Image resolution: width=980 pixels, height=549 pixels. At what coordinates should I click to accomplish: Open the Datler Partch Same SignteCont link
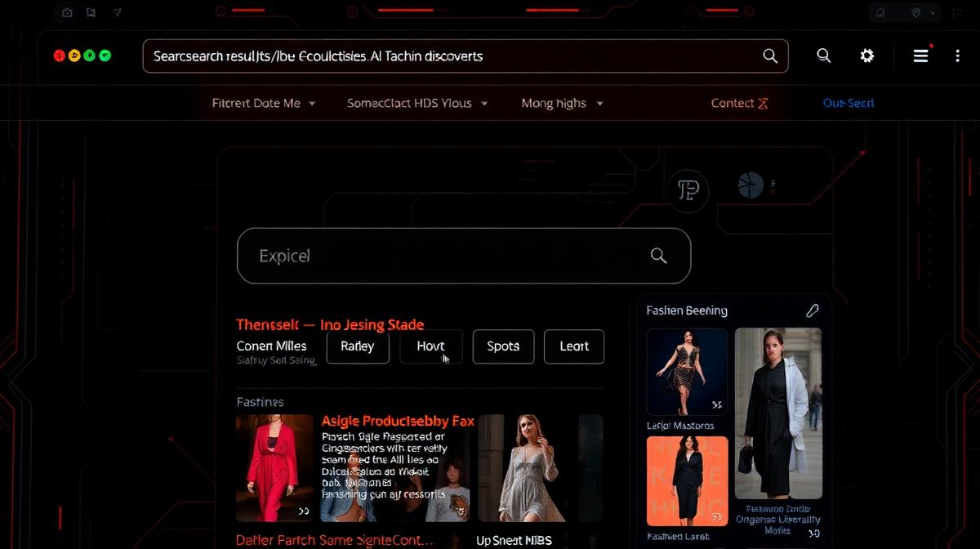coord(334,540)
